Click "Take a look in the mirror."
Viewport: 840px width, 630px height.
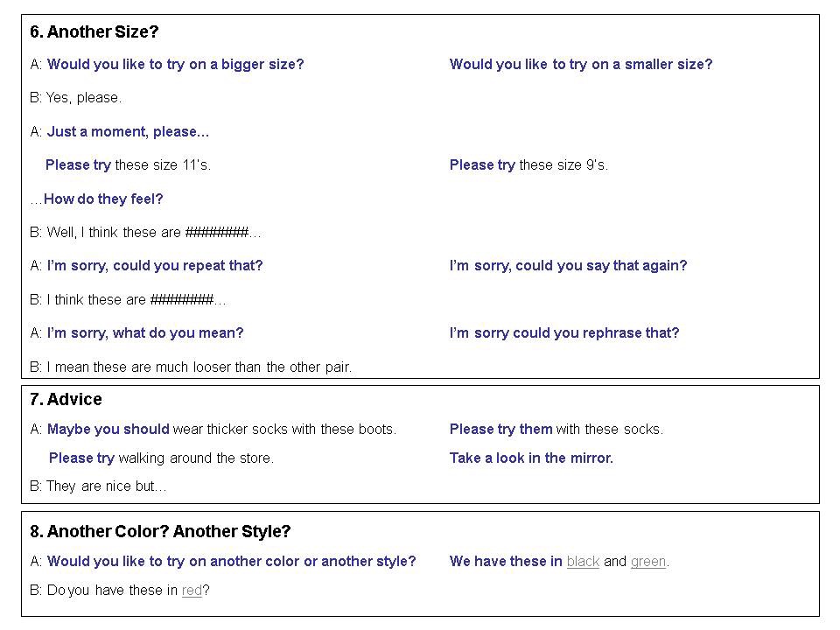pyautogui.click(x=531, y=458)
